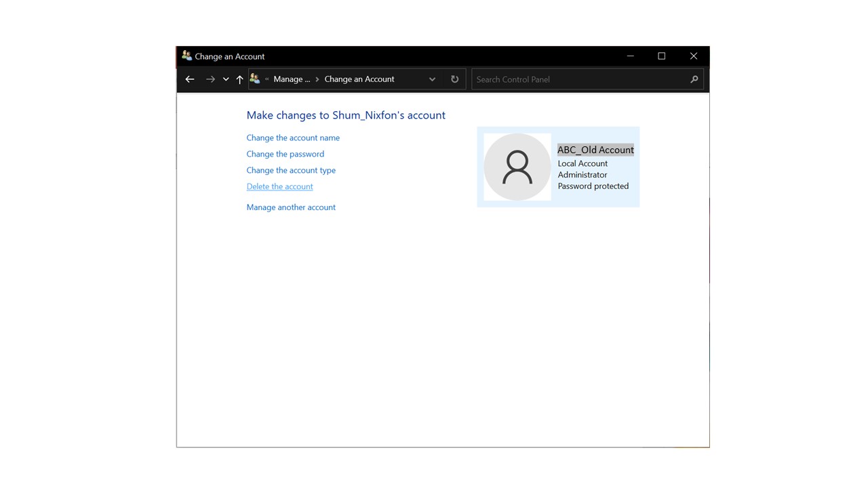Open Change the account name link
868x488 pixels.
coord(293,138)
